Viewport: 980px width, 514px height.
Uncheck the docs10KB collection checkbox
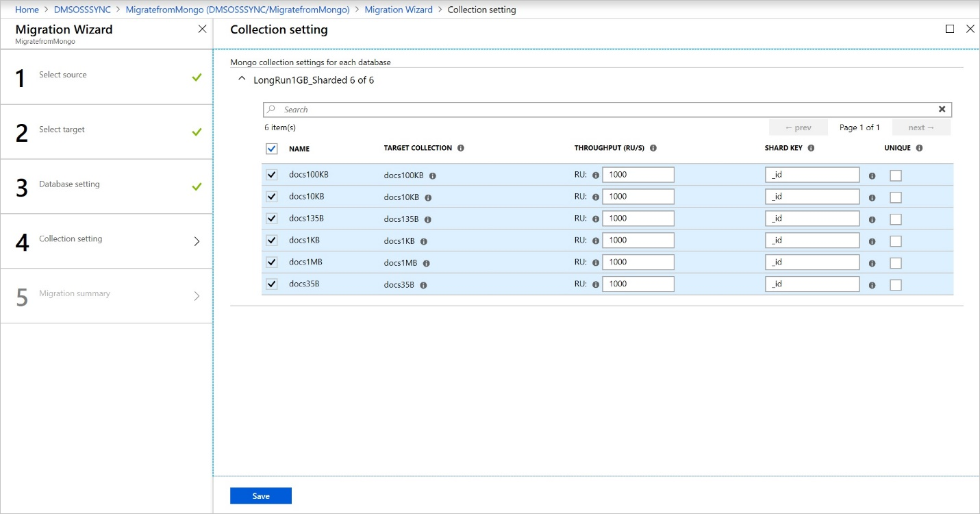point(272,197)
